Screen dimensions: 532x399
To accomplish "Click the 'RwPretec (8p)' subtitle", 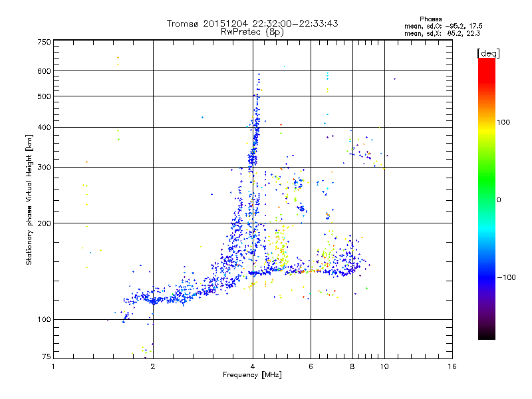I will pos(252,32).
